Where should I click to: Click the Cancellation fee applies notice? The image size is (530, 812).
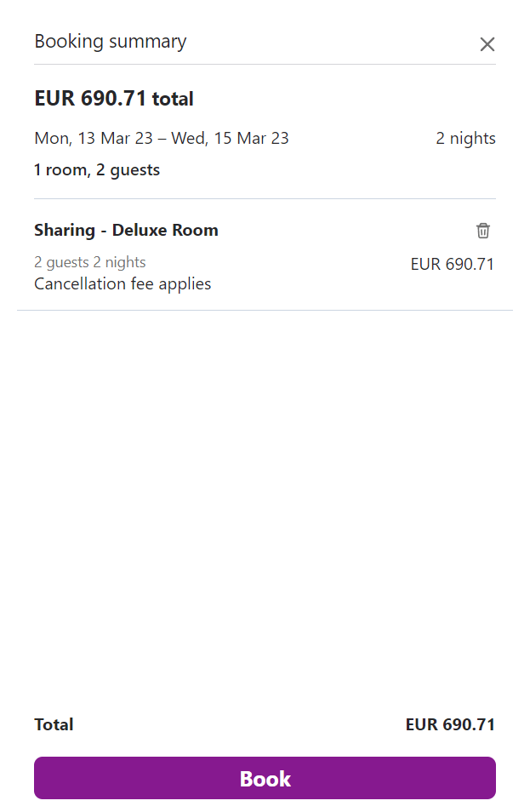pyautogui.click(x=123, y=283)
